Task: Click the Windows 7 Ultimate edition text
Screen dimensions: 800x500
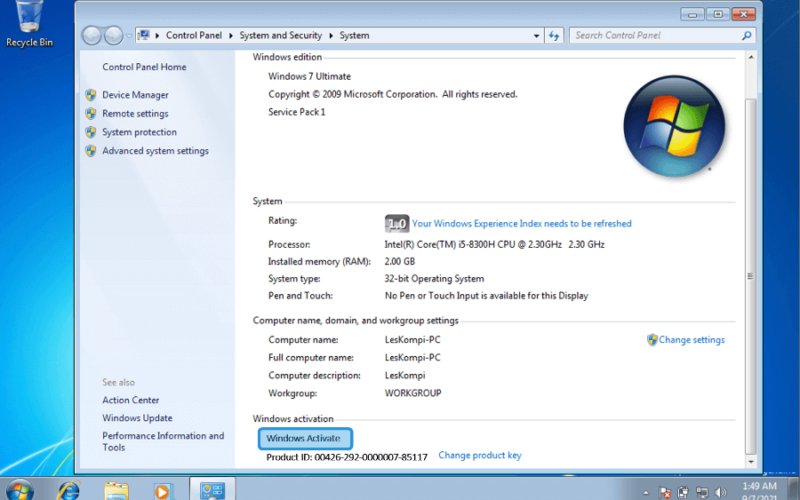Action: 309,77
